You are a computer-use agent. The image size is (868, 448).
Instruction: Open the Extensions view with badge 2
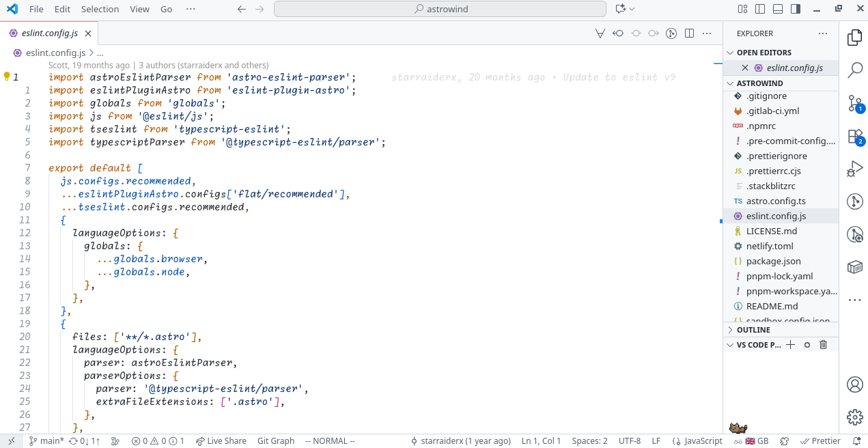(854, 136)
